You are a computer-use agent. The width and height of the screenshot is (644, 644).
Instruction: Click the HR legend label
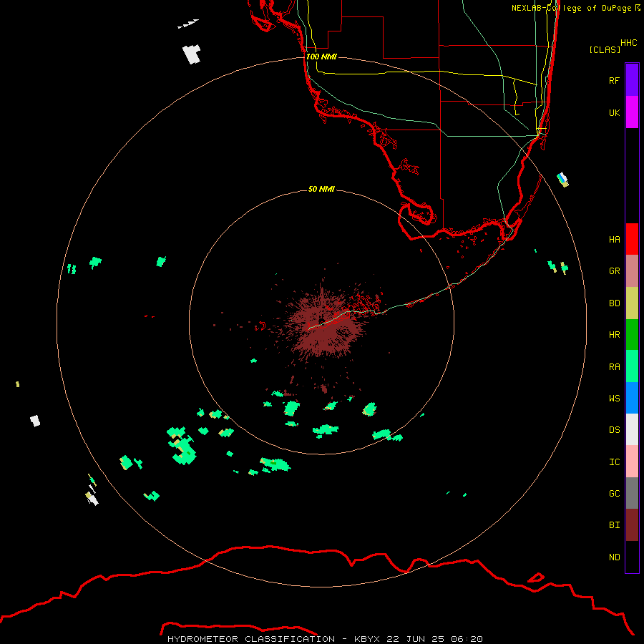click(614, 334)
